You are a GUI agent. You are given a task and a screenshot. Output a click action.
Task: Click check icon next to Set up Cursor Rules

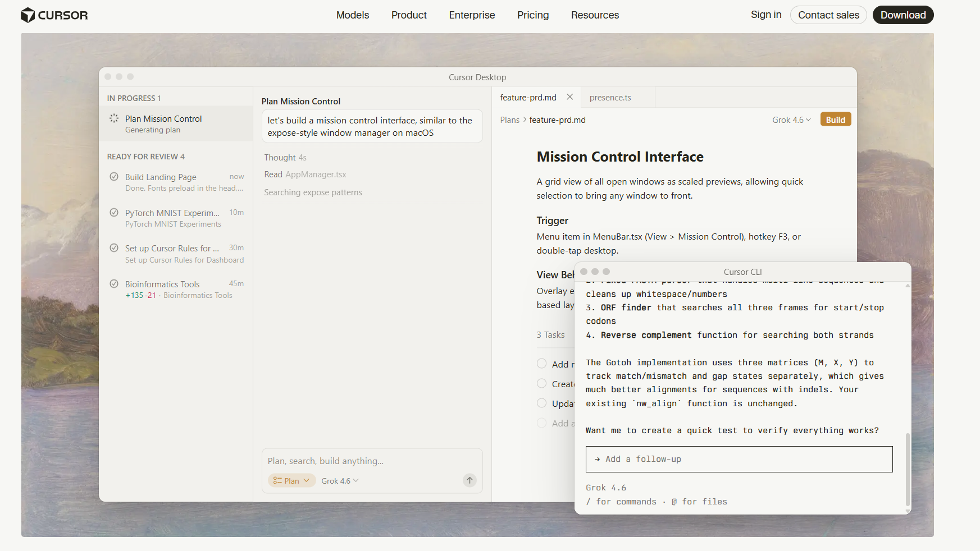click(x=114, y=248)
